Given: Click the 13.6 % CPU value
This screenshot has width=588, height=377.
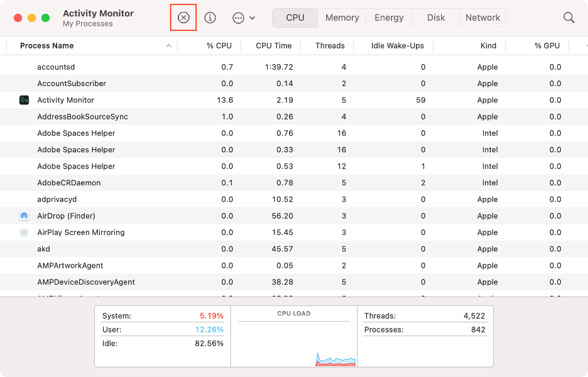Looking at the screenshot, I should (225, 100).
